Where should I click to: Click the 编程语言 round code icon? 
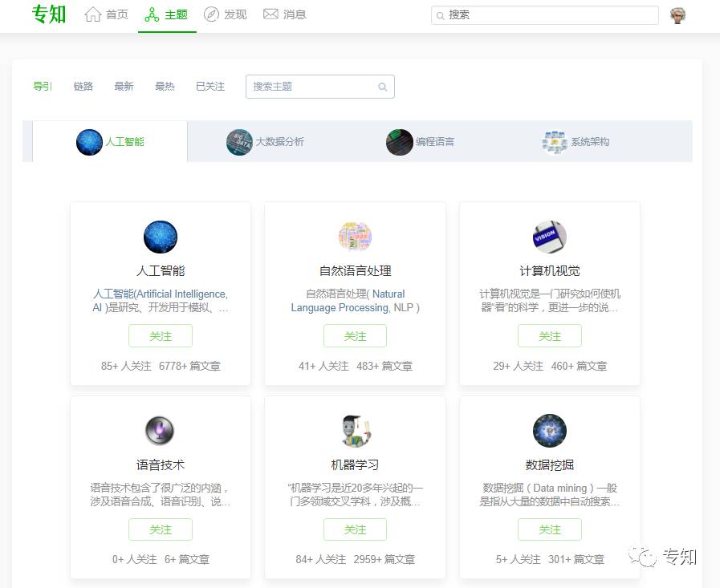point(400,142)
